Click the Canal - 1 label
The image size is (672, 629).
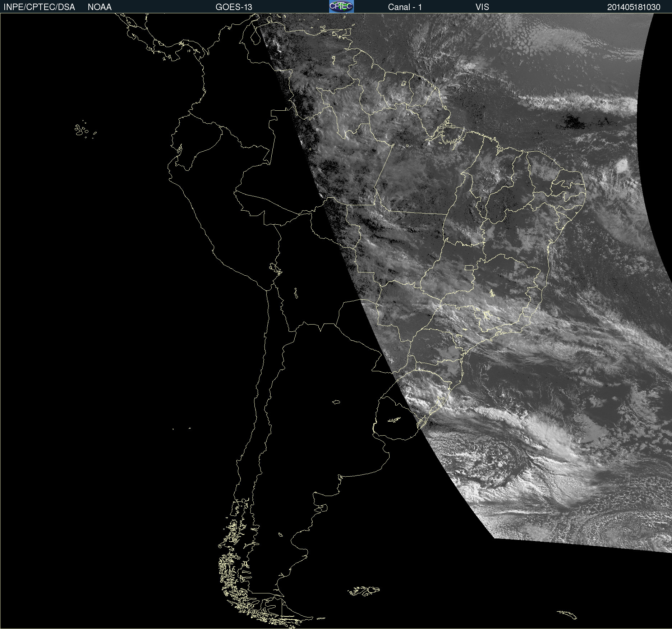(405, 7)
